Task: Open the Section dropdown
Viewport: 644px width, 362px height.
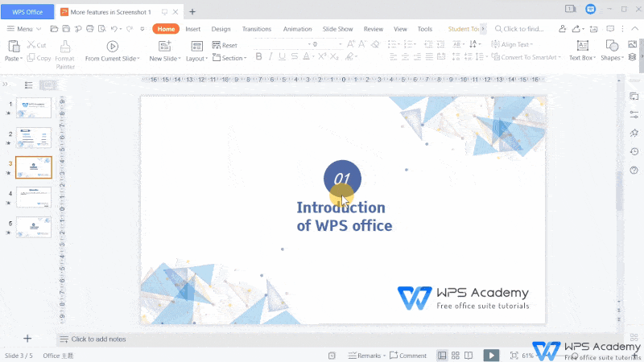Action: coord(229,58)
